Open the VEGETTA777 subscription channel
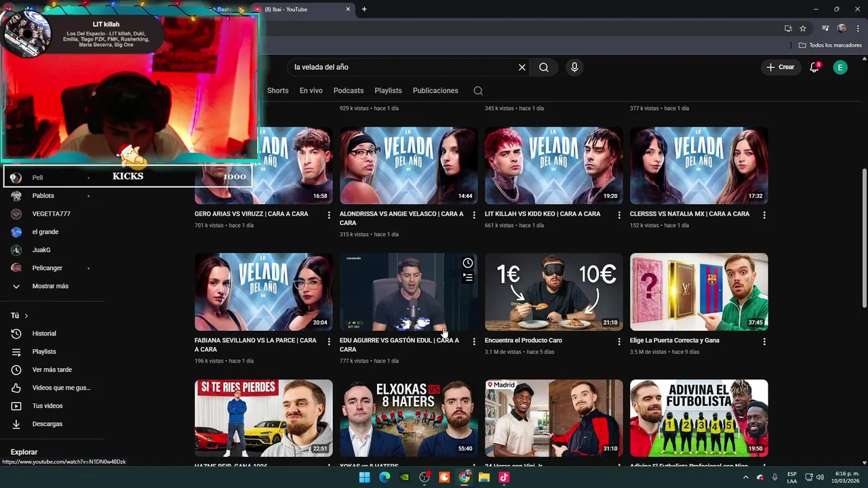The width and height of the screenshot is (868, 488). 52,214
